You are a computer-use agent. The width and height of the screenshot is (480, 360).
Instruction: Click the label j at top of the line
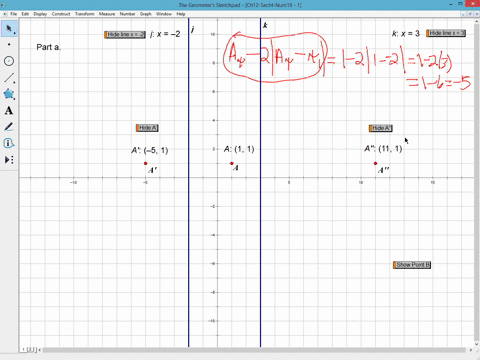point(193,30)
